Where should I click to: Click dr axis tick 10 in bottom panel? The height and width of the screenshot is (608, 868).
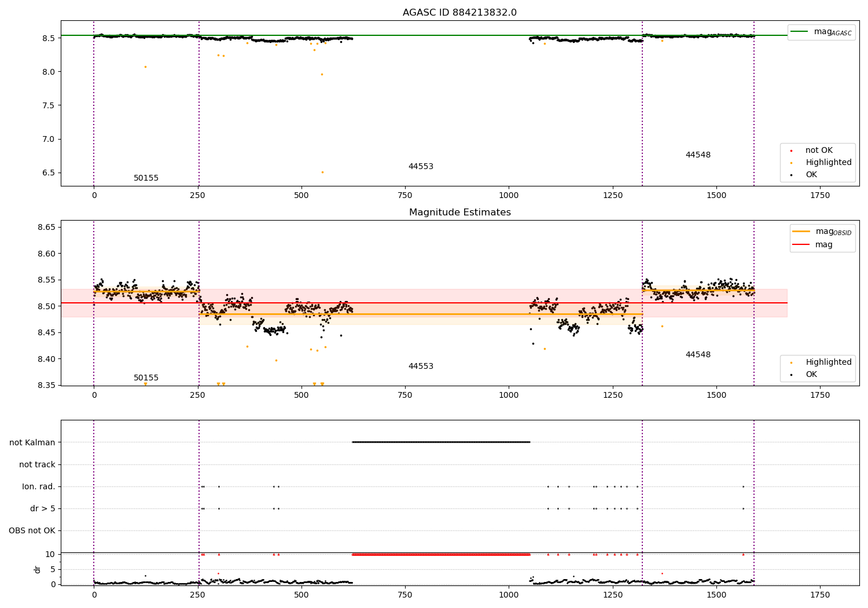50,554
